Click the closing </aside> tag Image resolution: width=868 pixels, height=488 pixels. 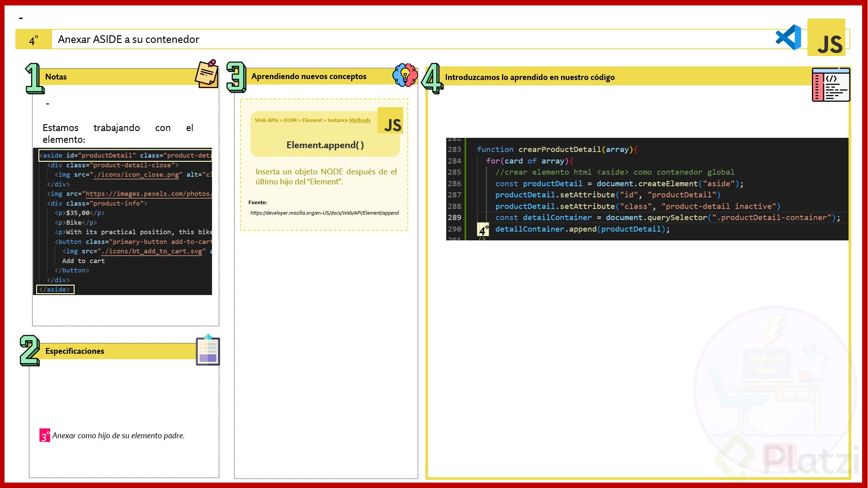point(55,290)
